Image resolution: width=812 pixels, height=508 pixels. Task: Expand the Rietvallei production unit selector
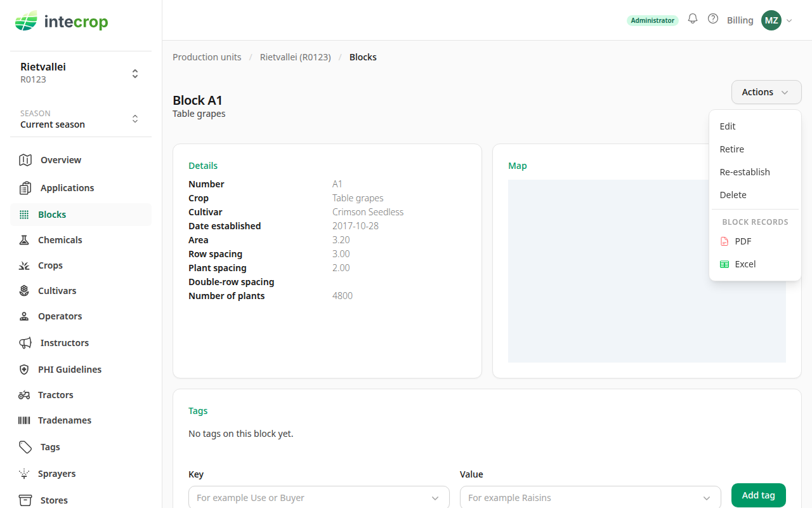81,73
